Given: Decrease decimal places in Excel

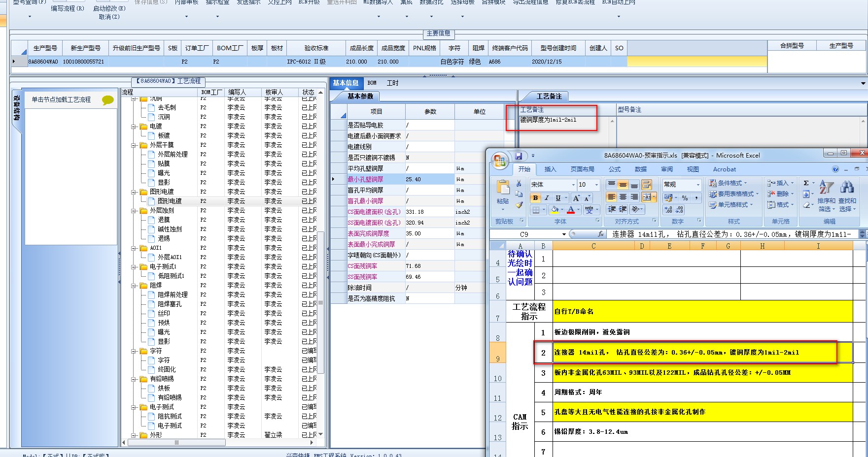Looking at the screenshot, I should (680, 209).
